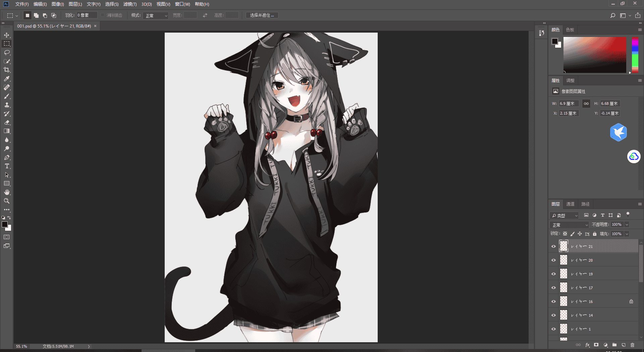
Task: Select the Brush tool
Action: (x=7, y=96)
